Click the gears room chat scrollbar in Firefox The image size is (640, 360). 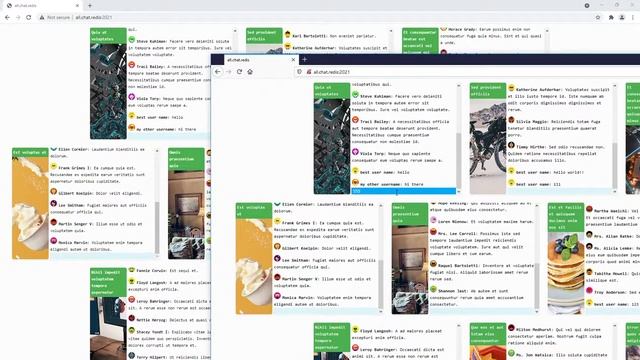pyautogui.click(x=458, y=161)
